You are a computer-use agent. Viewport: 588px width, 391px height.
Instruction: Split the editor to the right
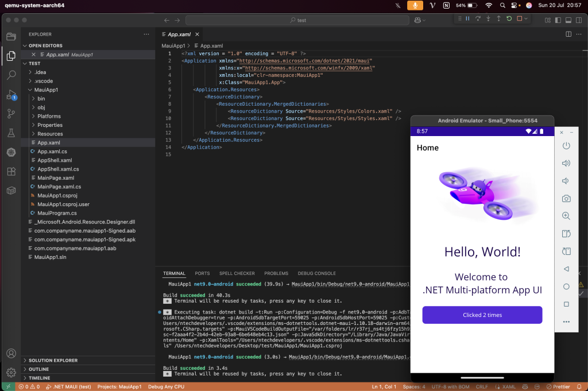(x=568, y=34)
